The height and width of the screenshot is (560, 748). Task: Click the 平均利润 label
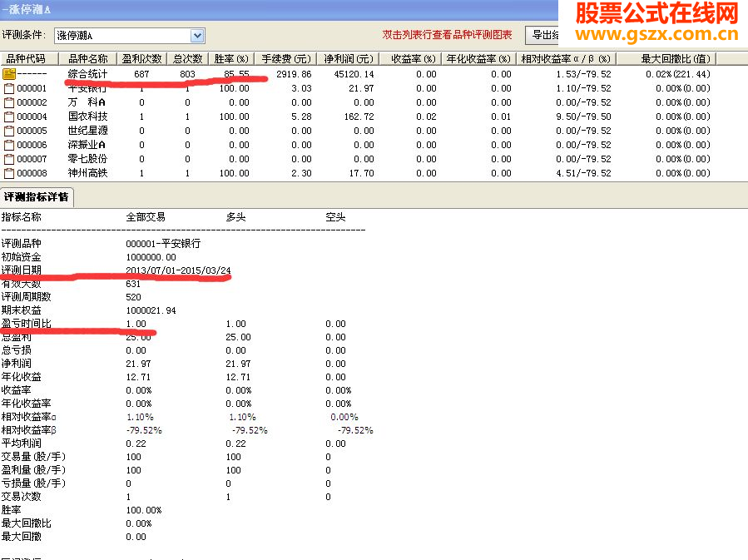pos(22,444)
